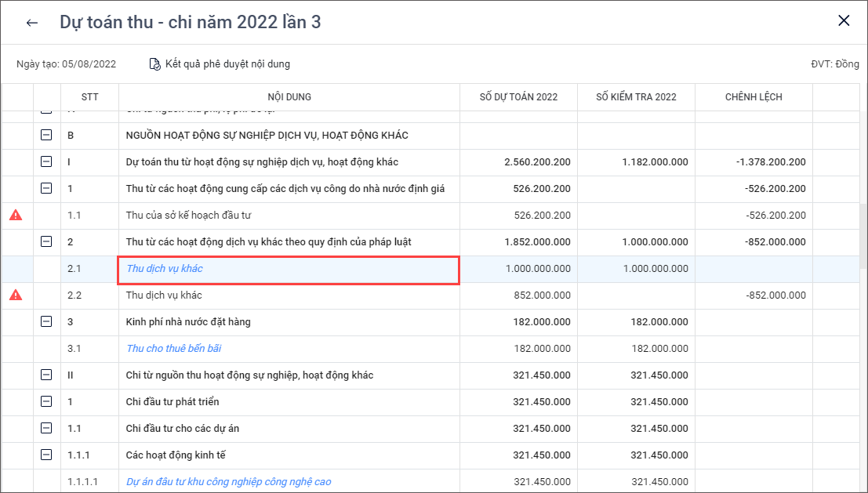
Task: Close the budget estimate dialog
Action: [844, 21]
